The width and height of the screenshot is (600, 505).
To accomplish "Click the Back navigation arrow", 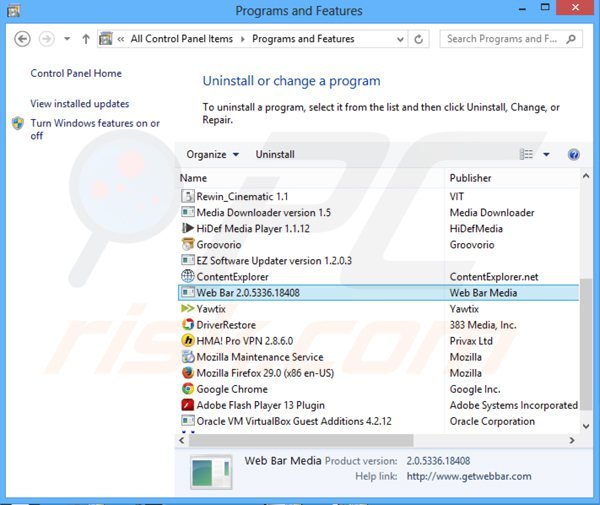I will coord(22,39).
